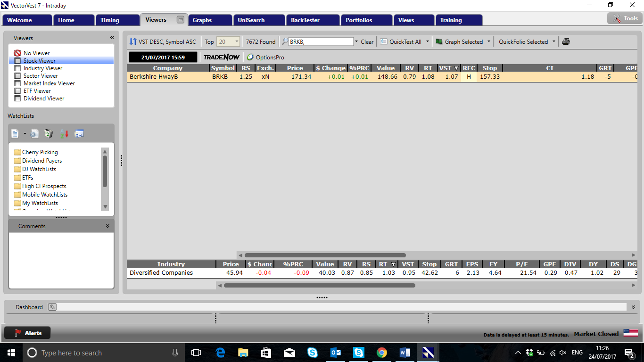The height and width of the screenshot is (362, 644).
Task: Open the Windows Action Center
Action: click(x=629, y=353)
